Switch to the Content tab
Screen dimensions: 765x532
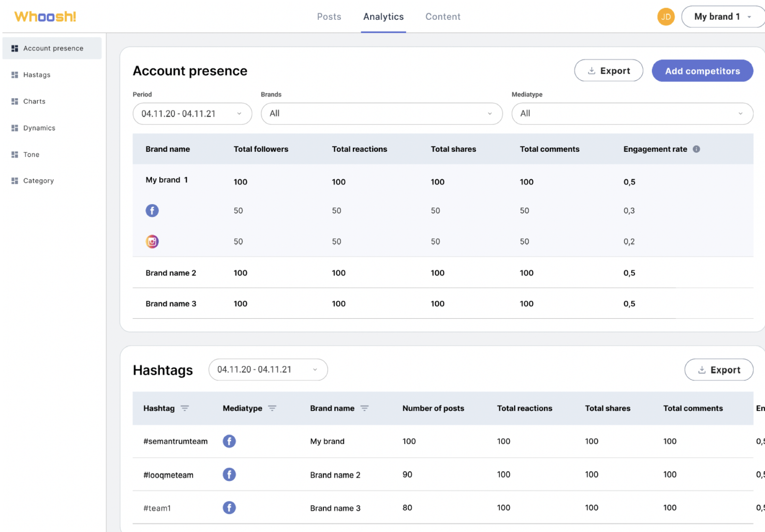(x=442, y=17)
